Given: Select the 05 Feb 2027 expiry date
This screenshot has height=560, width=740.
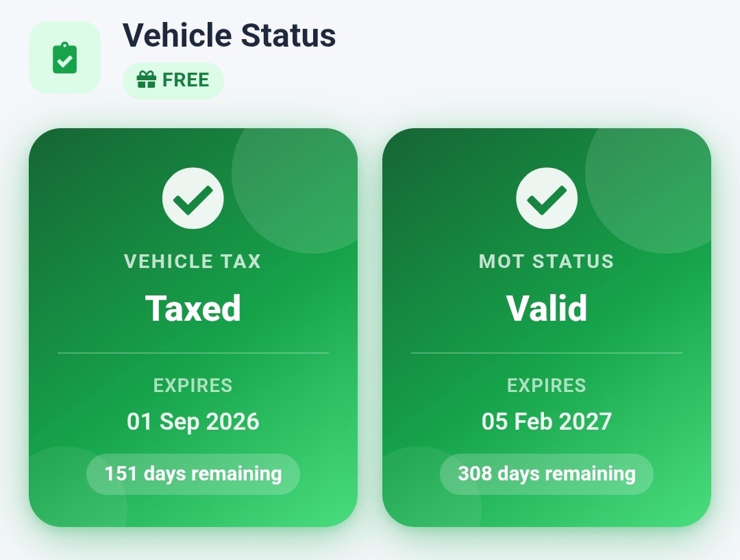Looking at the screenshot, I should coord(547,421).
